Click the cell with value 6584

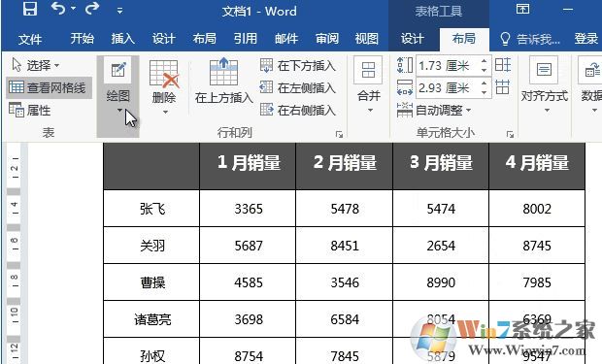345,319
